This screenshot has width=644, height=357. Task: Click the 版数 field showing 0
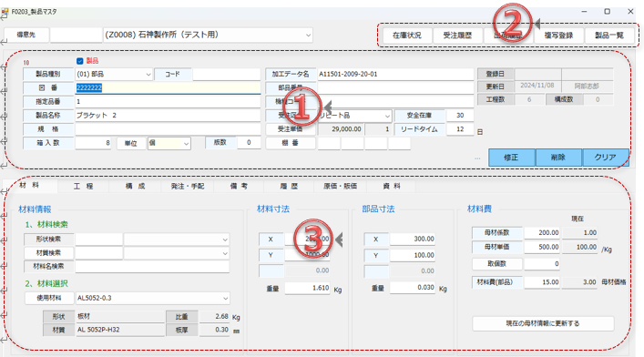click(249, 143)
